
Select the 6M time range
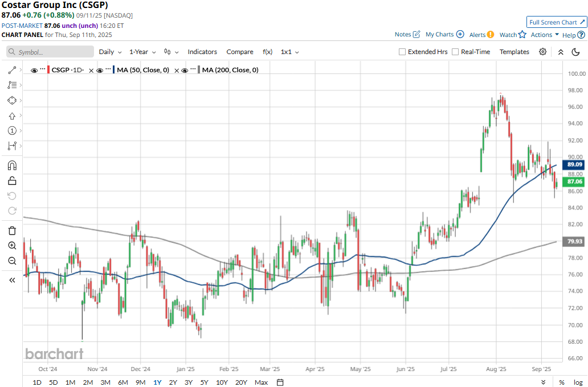(x=123, y=382)
